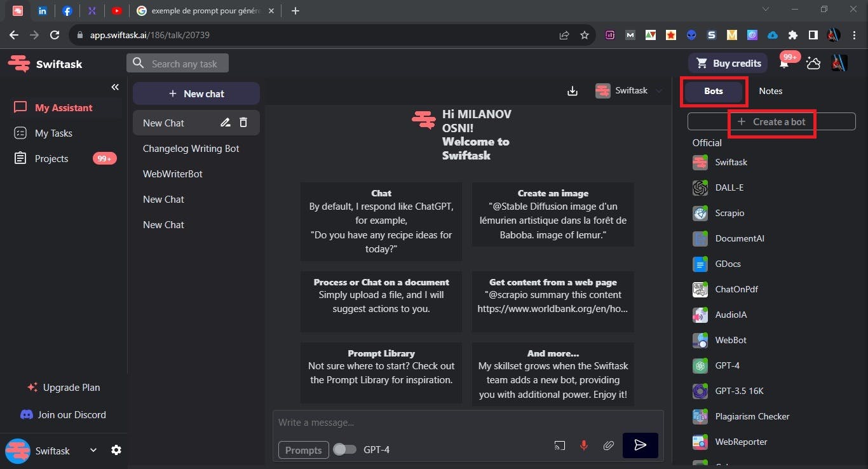The width and height of the screenshot is (868, 469).
Task: Switch to the Notes tab
Action: click(x=770, y=91)
